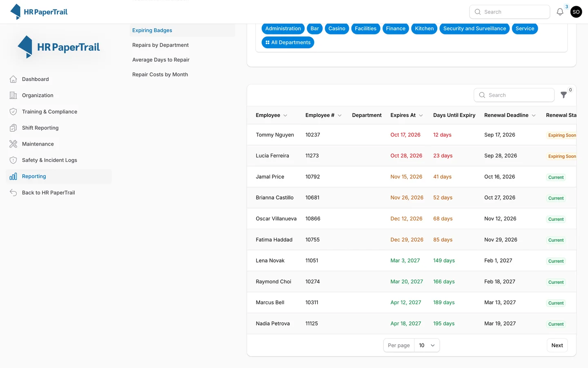Click the Organization building icon

pos(13,95)
